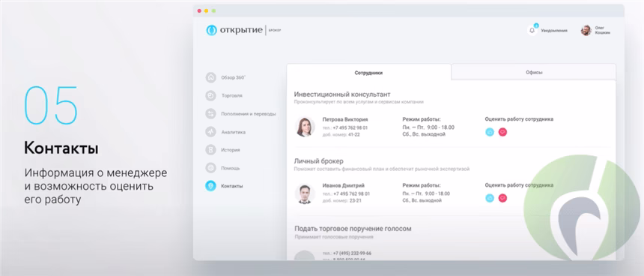
Task: Give Петрова Виктория a red negative rating
Action: (502, 132)
